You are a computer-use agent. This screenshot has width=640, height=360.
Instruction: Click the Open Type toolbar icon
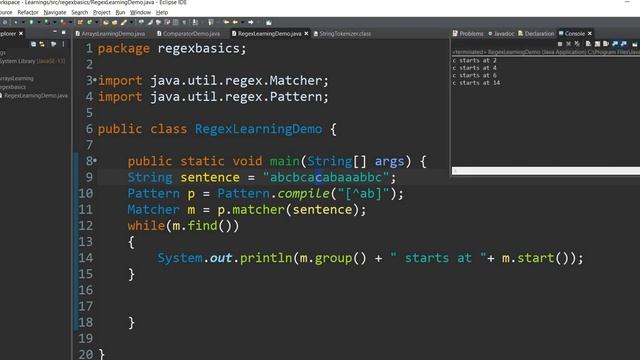105,22
